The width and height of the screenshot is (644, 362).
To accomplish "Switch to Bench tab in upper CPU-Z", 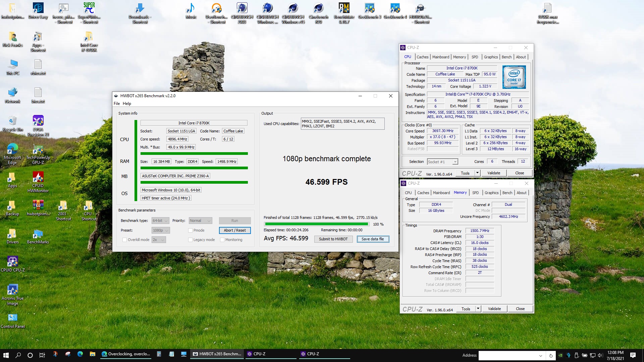I will pyautogui.click(x=506, y=57).
